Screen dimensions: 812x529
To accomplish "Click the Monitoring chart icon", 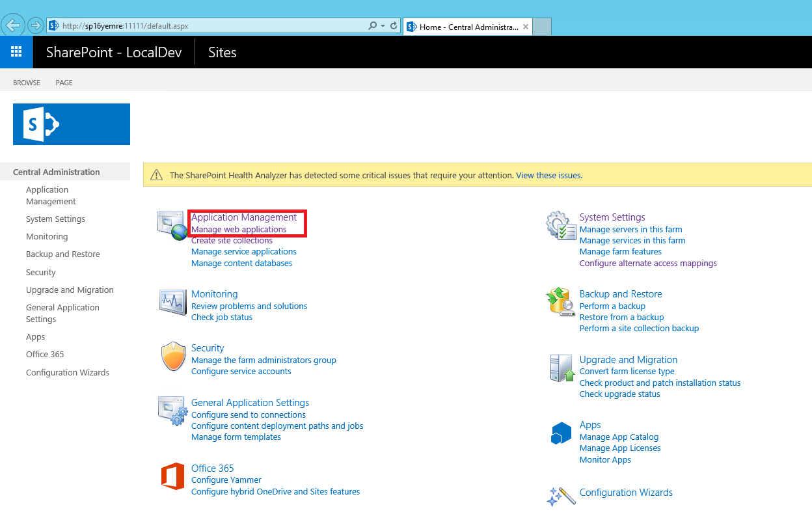I will pyautogui.click(x=172, y=302).
